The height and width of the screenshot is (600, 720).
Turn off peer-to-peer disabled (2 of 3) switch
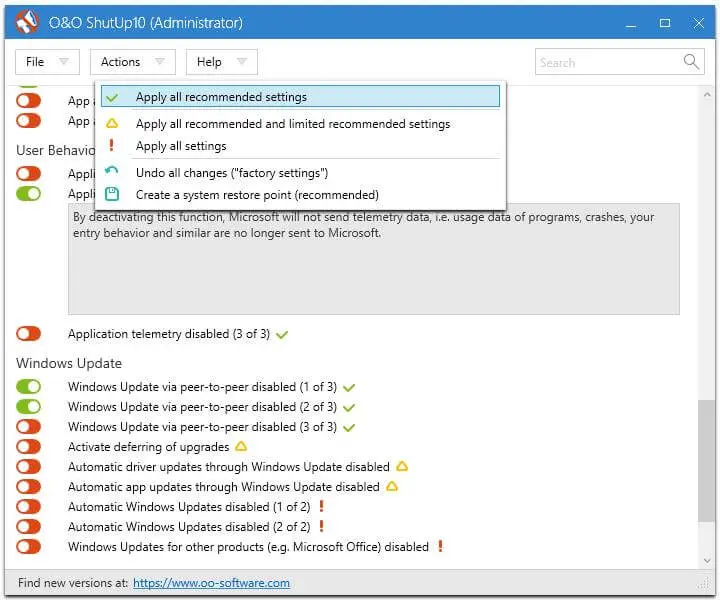tap(28, 407)
